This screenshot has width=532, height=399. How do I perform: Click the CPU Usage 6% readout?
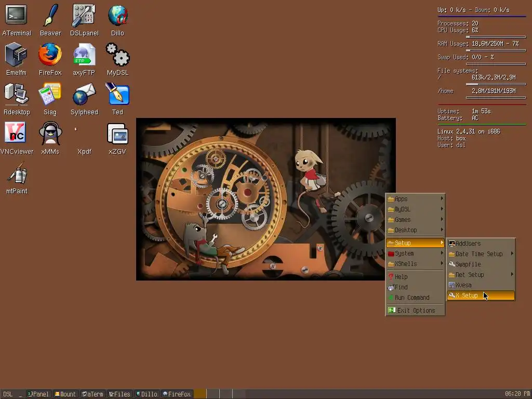click(x=458, y=30)
